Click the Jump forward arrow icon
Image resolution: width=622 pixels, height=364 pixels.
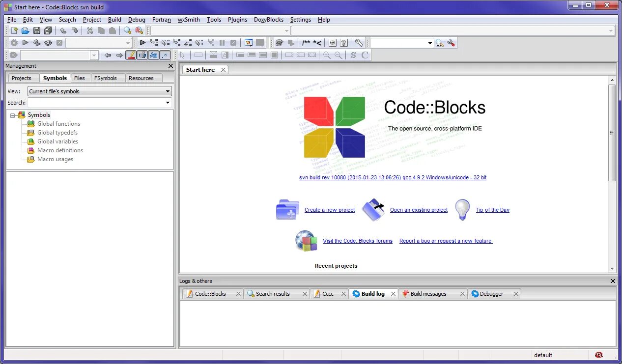(119, 55)
